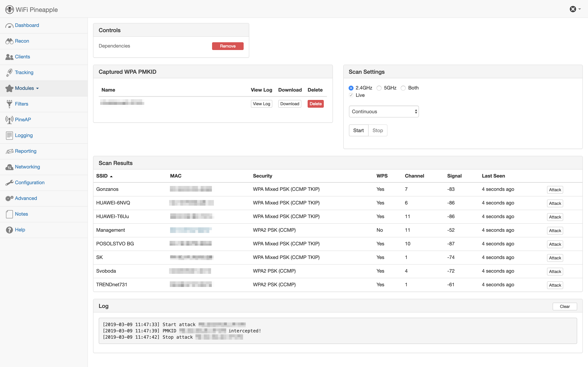Open Clients via its people icon

(x=9, y=57)
